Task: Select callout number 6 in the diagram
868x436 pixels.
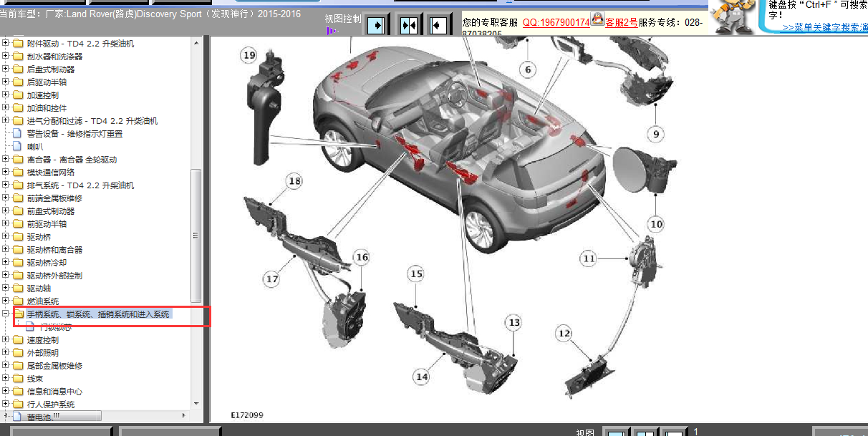Action: click(529, 69)
